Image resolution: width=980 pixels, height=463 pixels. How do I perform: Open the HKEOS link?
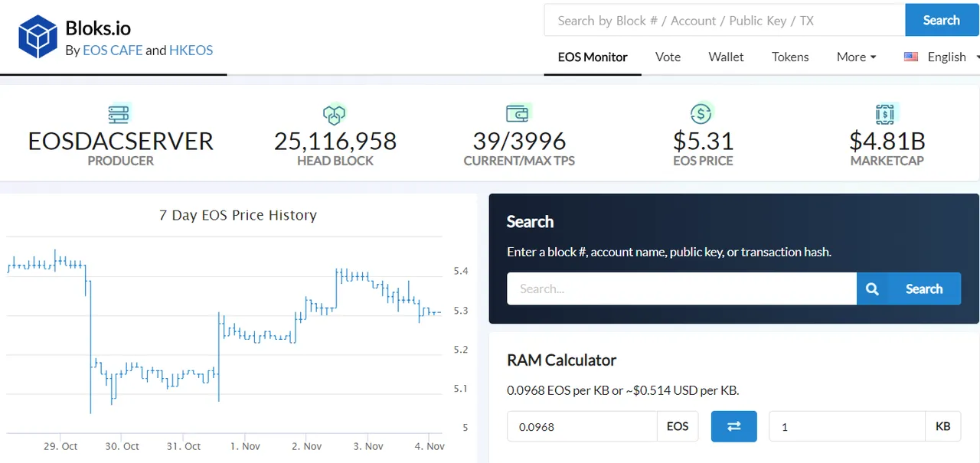[191, 51]
